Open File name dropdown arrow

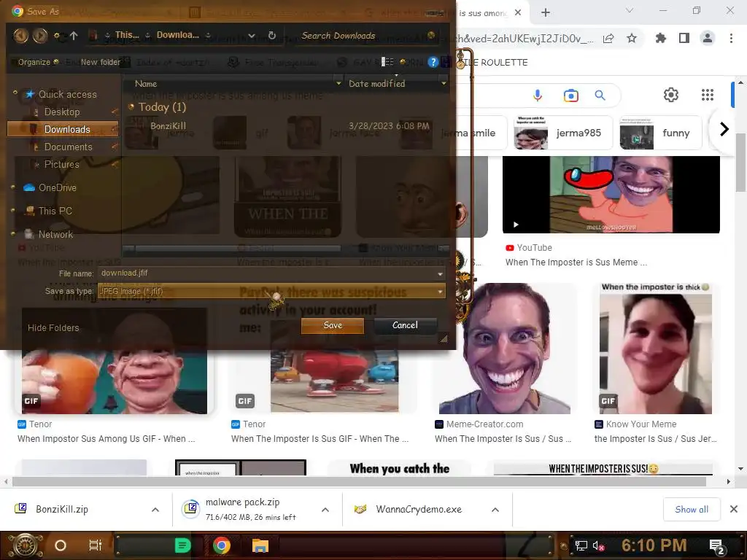click(x=440, y=274)
